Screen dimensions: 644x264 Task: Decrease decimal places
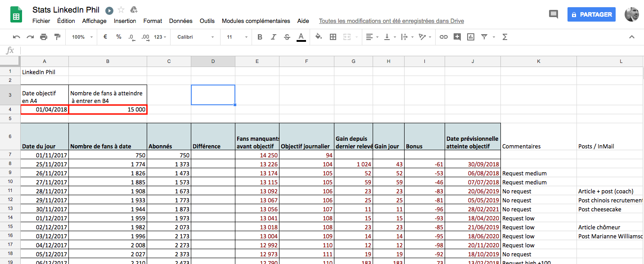(131, 37)
